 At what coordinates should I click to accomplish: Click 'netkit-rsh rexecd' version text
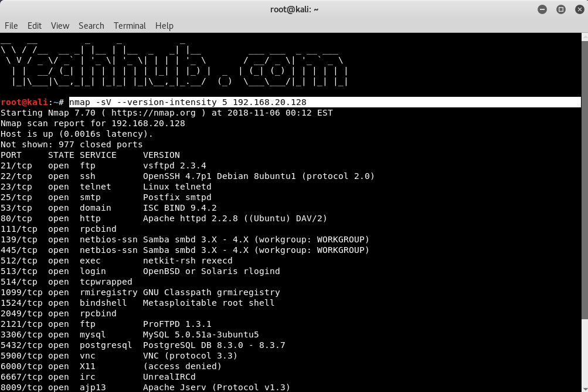[x=188, y=261]
